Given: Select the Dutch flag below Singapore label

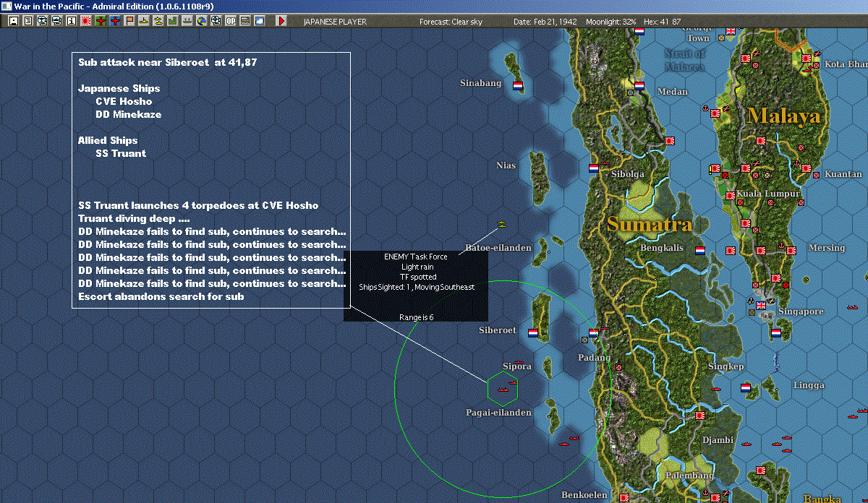Looking at the screenshot, I should point(776,333).
